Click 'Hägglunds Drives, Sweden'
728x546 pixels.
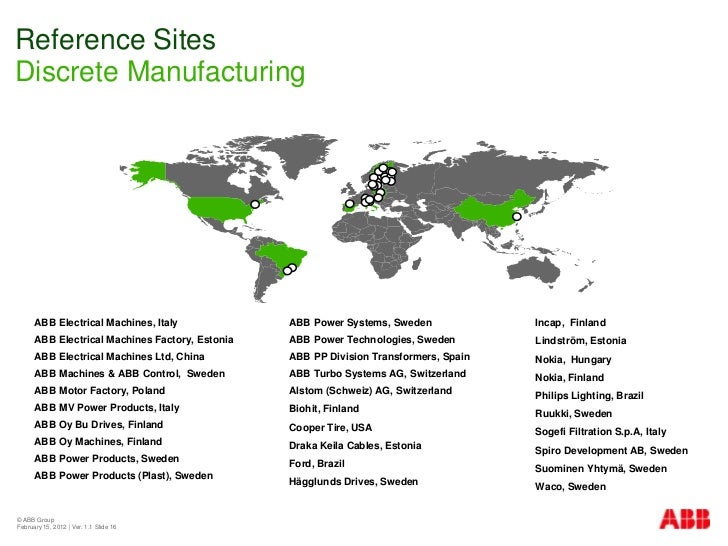coord(353,481)
